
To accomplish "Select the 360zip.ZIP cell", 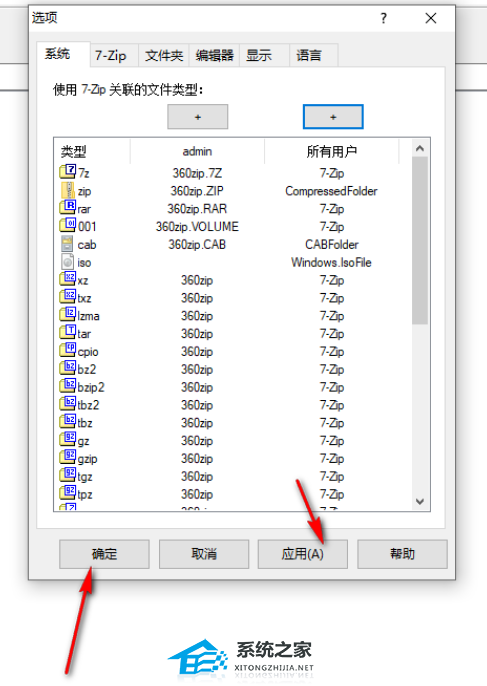I will tap(197, 191).
